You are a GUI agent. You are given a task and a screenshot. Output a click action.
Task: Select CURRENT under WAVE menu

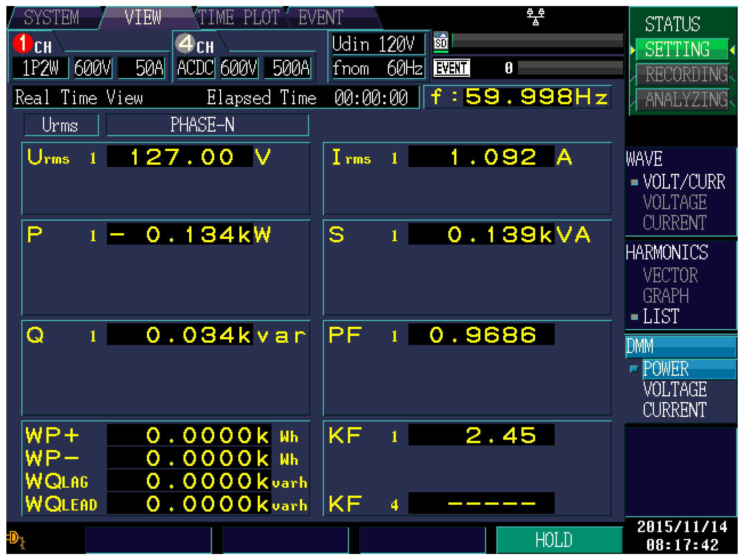point(674,222)
